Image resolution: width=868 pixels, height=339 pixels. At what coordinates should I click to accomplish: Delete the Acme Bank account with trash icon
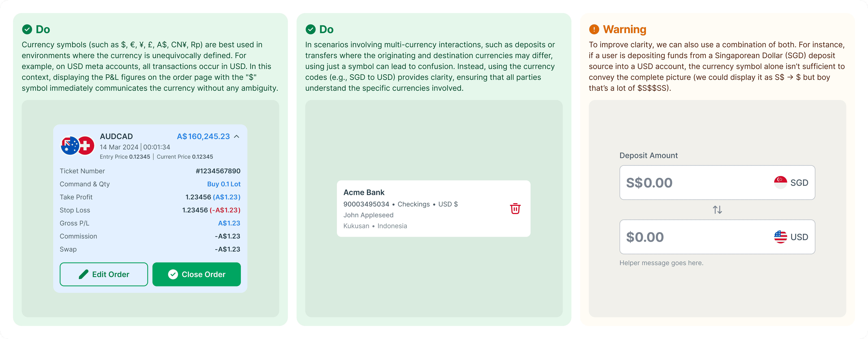click(x=515, y=208)
